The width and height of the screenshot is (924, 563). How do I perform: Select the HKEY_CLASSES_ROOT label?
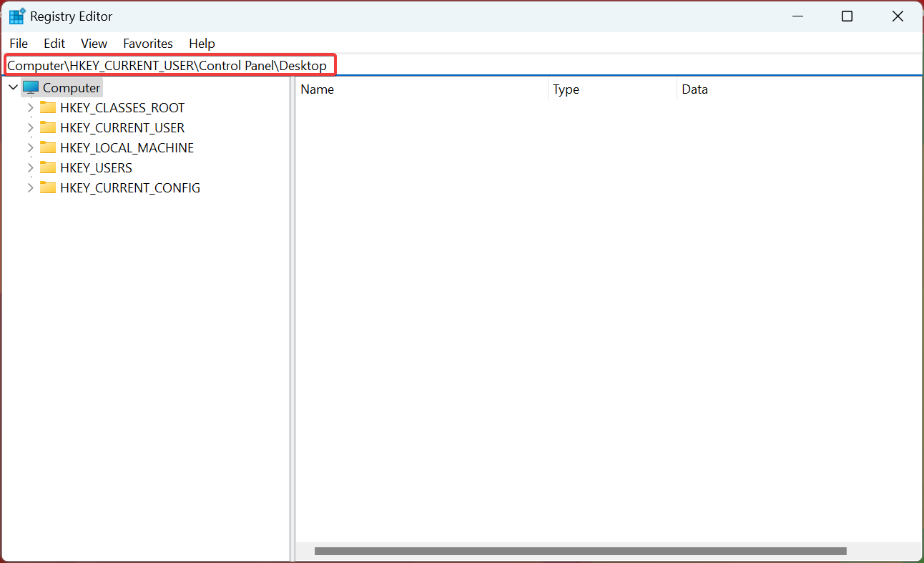[x=122, y=108]
